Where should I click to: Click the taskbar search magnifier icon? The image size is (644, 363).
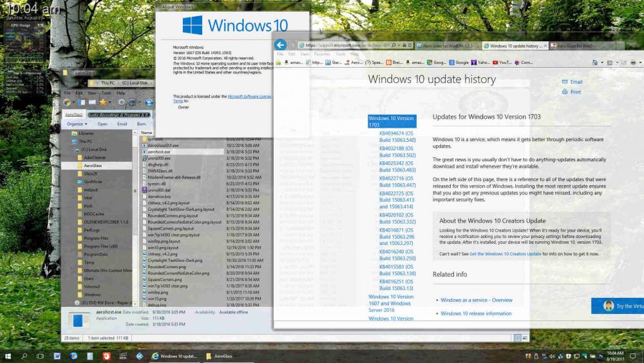24,356
